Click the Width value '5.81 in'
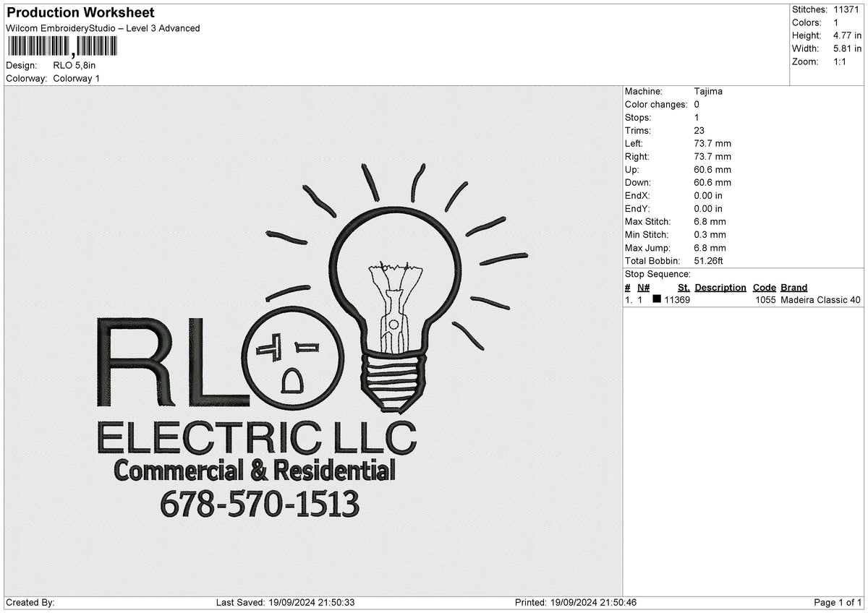The width and height of the screenshot is (868, 613). pos(847,48)
